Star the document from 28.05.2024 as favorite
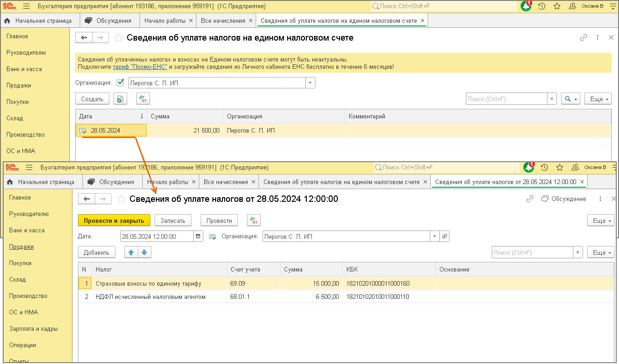The height and width of the screenshot is (364, 619). pos(121,199)
